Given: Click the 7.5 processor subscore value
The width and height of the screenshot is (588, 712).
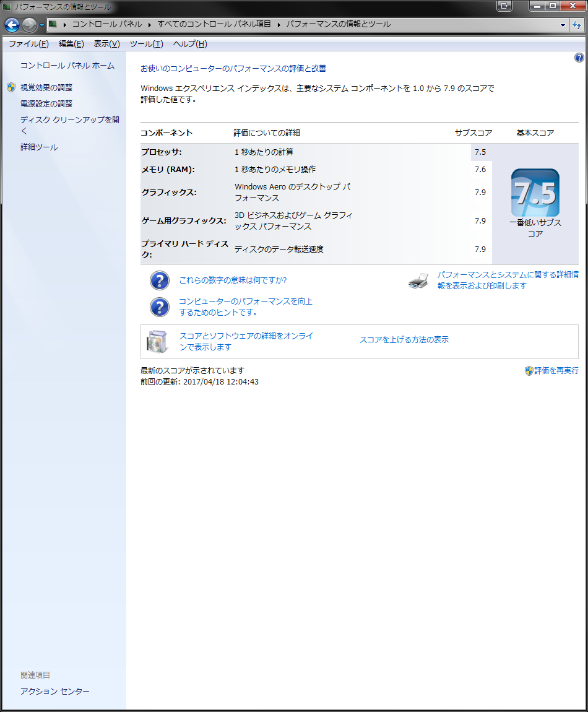Looking at the screenshot, I should 480,152.
